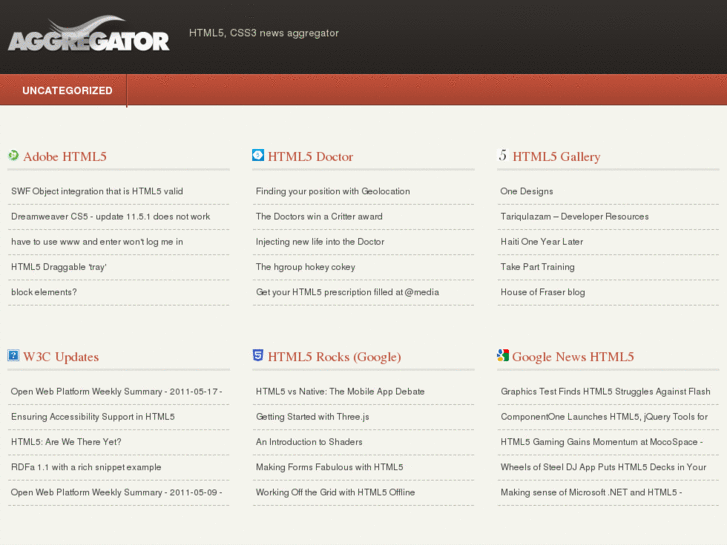Open 'Making Forms Fabulous with HTML5'
The width and height of the screenshot is (727, 545).
pos(330,467)
